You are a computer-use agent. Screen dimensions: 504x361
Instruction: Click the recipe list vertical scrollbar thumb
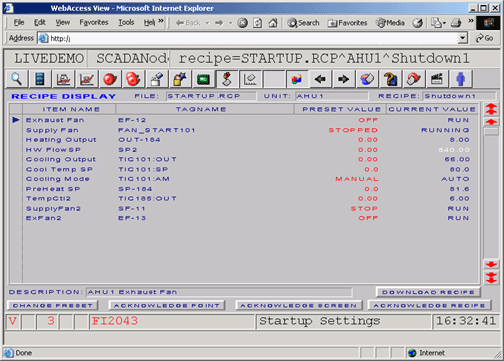coord(491,131)
